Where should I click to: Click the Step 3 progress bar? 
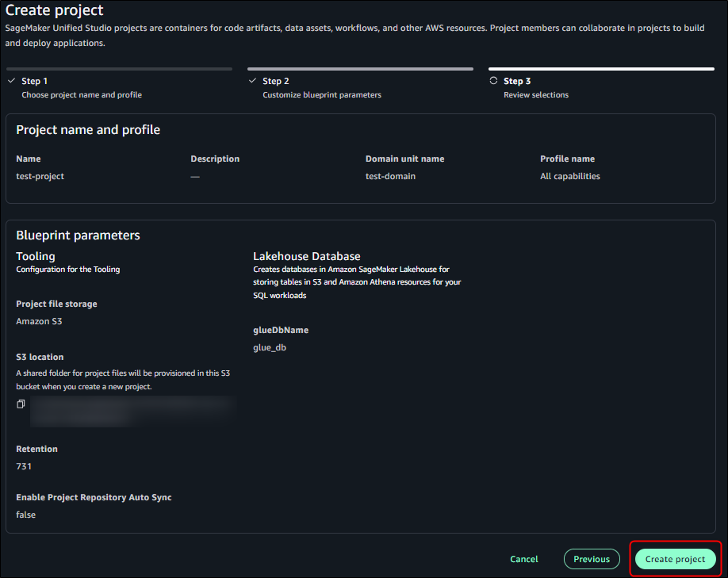(x=601, y=69)
